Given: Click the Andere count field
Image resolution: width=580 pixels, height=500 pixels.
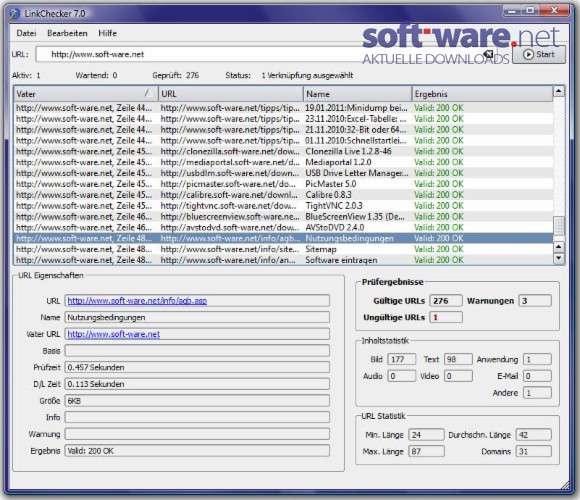Looking at the screenshot, I should (537, 393).
